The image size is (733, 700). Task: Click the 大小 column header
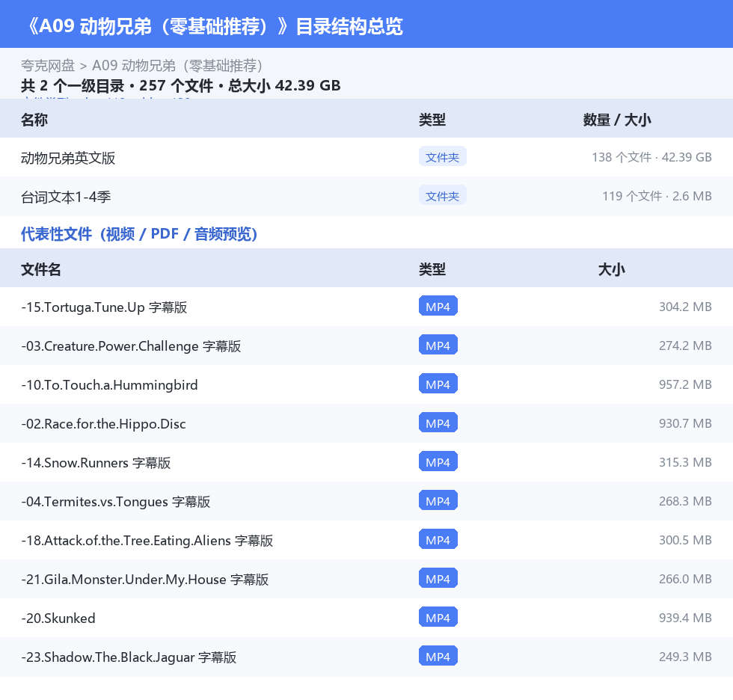point(612,269)
